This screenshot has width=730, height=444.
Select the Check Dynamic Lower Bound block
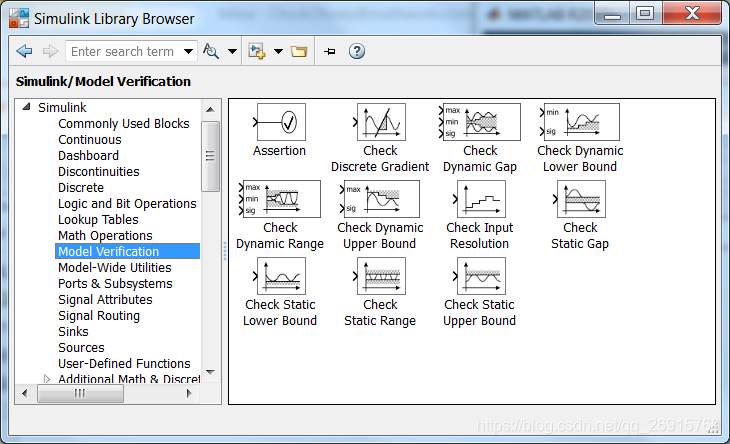pos(580,122)
